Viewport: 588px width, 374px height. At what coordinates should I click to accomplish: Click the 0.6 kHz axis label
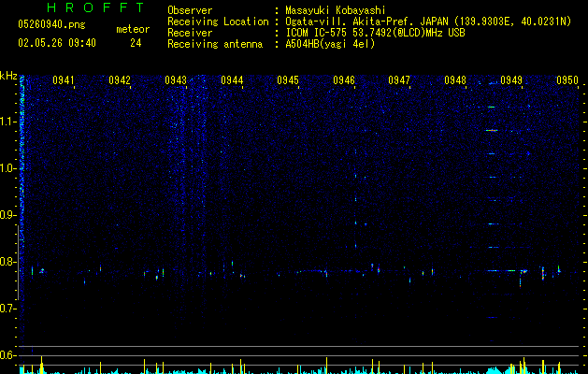8,355
